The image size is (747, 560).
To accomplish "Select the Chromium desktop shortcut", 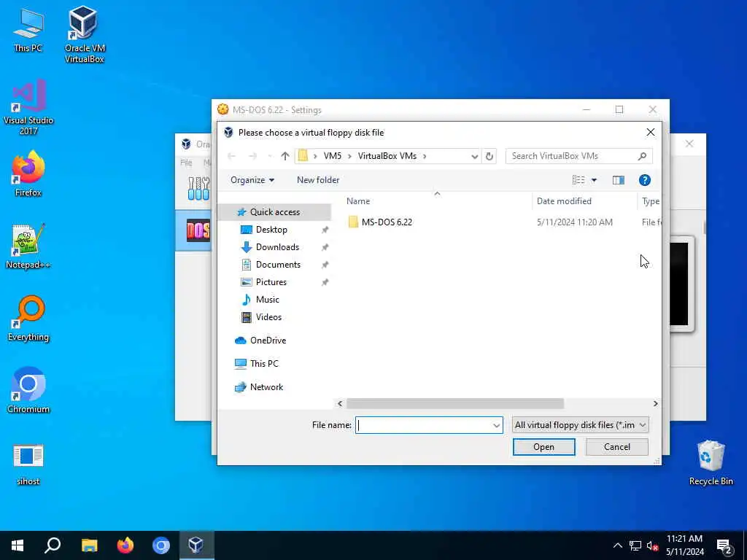I will coord(28,390).
